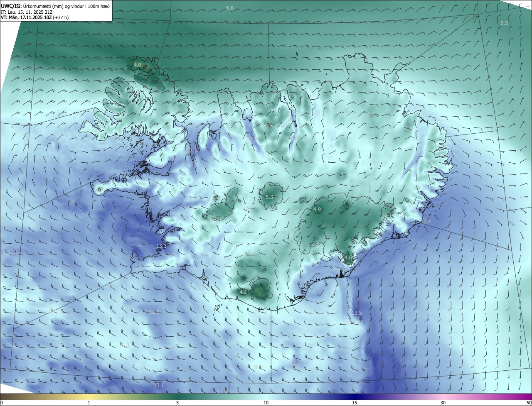This screenshot has width=532, height=406.
Task: Select the 13.1 value label
Action: (159, 386)
